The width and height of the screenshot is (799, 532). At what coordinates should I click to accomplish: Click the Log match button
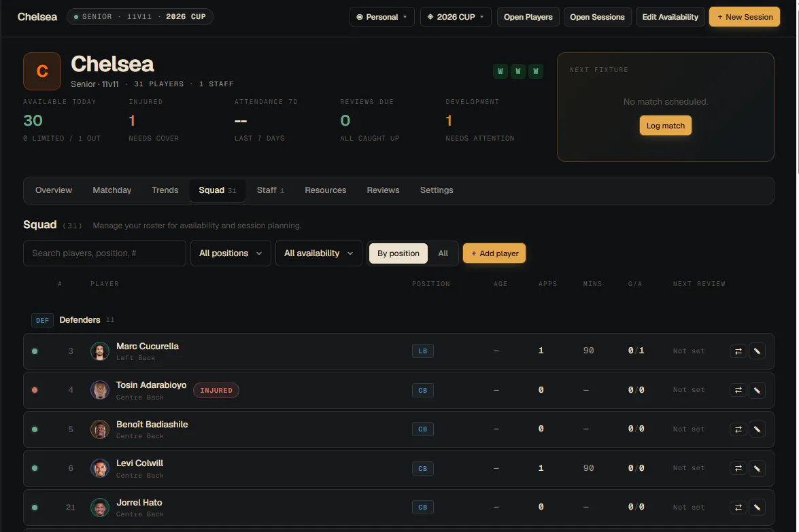pyautogui.click(x=666, y=126)
